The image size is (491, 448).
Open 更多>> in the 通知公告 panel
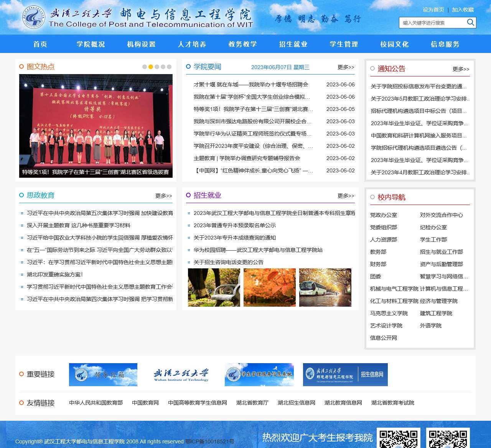pyautogui.click(x=460, y=69)
